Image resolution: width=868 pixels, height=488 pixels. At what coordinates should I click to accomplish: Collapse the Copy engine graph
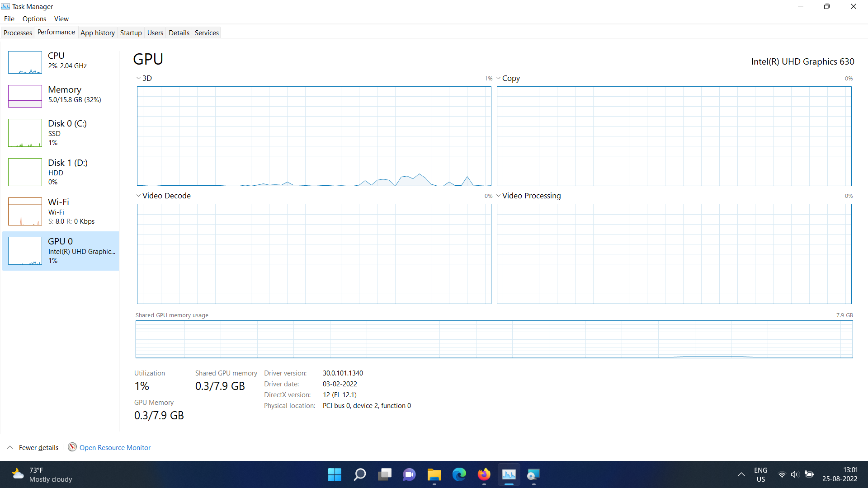(x=498, y=78)
